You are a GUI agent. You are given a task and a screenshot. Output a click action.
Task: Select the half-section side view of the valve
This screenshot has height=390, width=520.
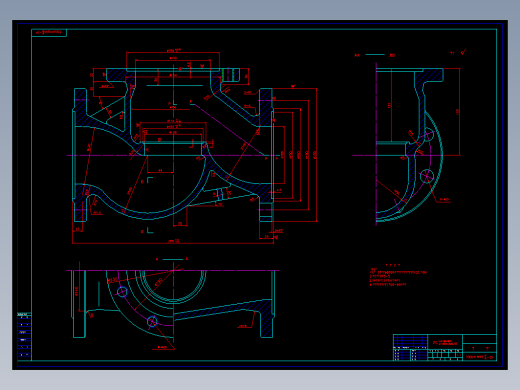tap(407, 143)
